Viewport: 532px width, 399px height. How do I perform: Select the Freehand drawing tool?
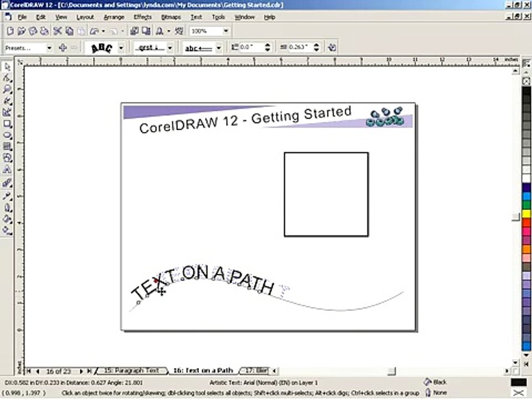point(7,101)
